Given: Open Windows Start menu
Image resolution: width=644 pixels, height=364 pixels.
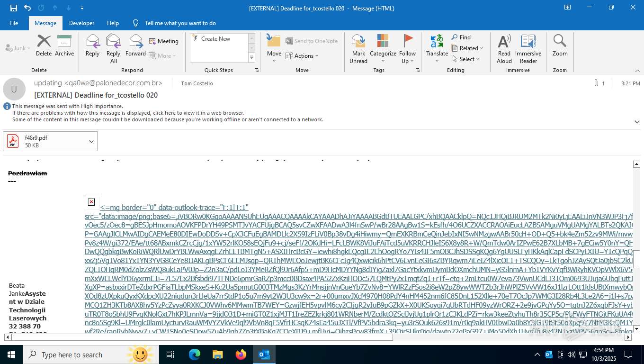Looking at the screenshot, I should [11, 355].
